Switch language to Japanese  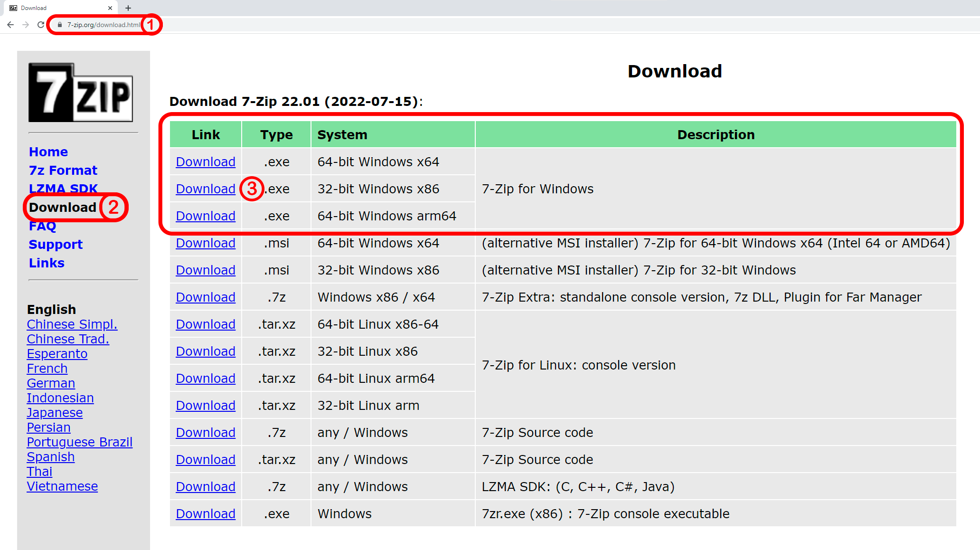pyautogui.click(x=55, y=413)
